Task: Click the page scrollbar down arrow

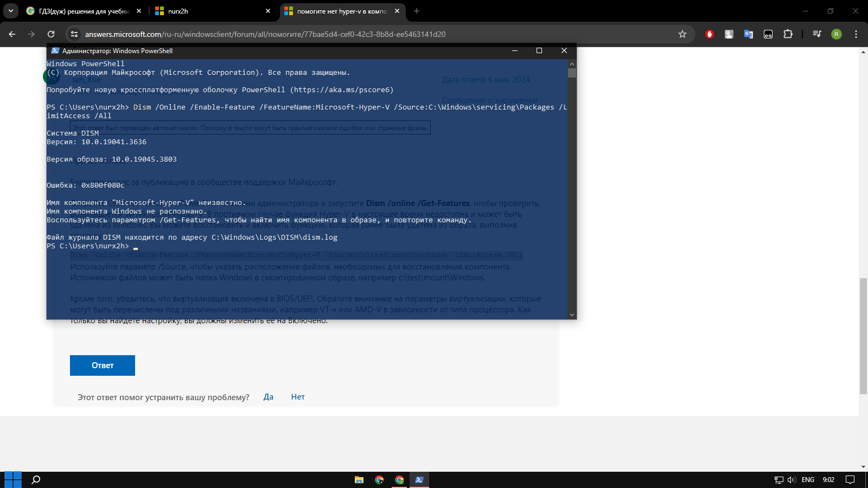Action: [x=863, y=467]
